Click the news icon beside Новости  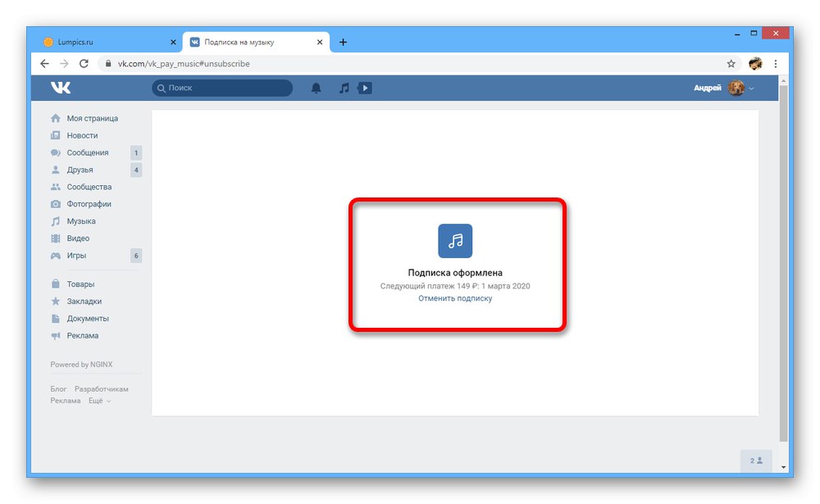[x=56, y=135]
